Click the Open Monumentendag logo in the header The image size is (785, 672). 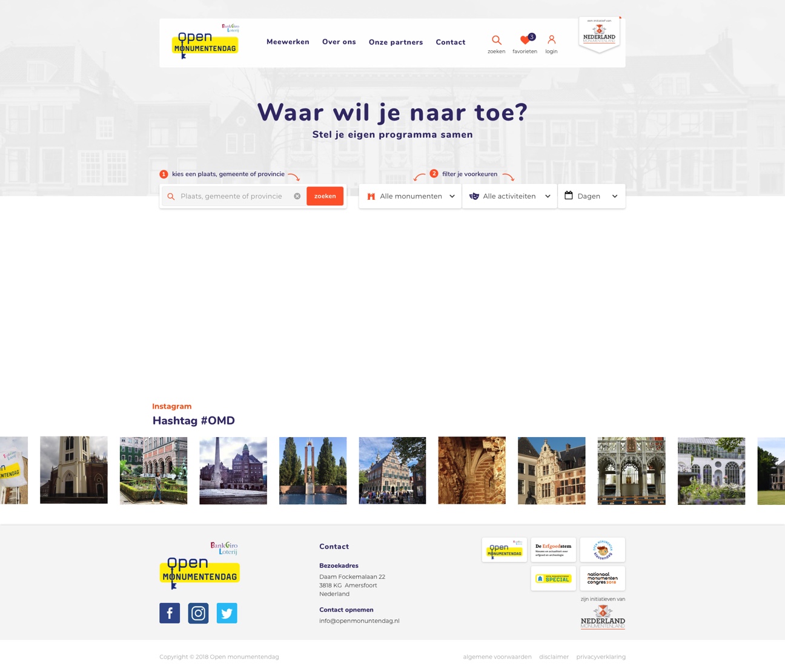[x=205, y=42]
